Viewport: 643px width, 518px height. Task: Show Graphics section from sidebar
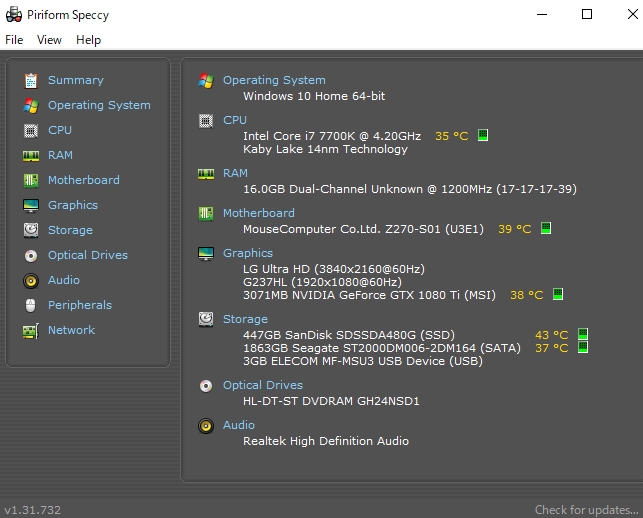[73, 205]
